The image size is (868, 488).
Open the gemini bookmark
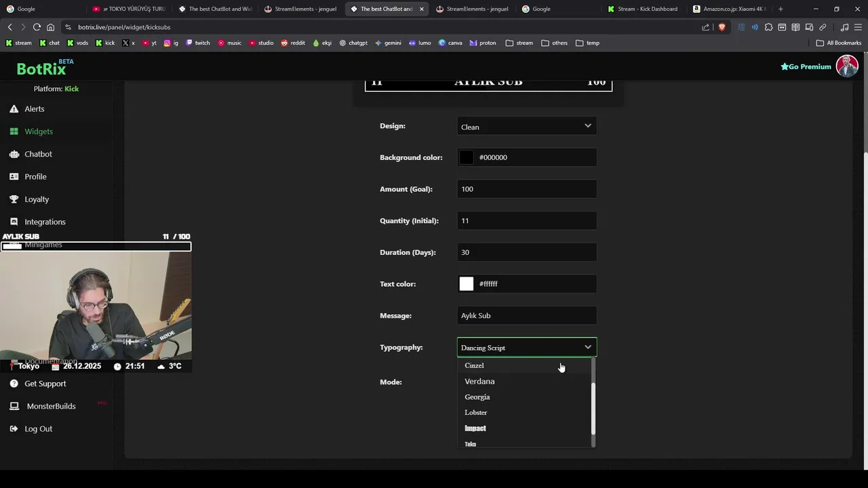[x=387, y=43]
